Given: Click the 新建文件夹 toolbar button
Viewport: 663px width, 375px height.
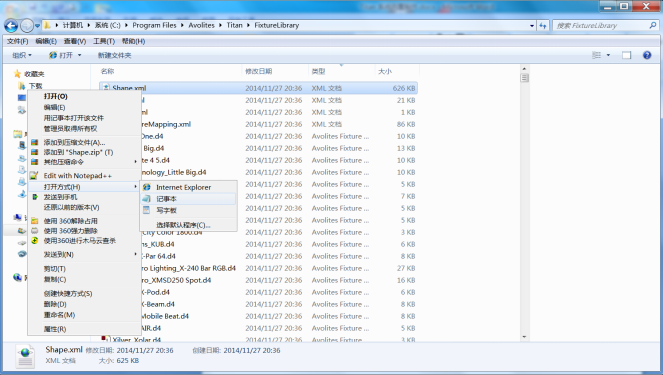Looking at the screenshot, I should 114,55.
